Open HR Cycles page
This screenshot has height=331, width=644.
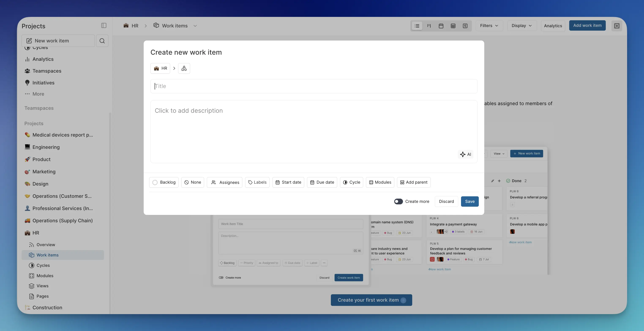[x=43, y=265]
